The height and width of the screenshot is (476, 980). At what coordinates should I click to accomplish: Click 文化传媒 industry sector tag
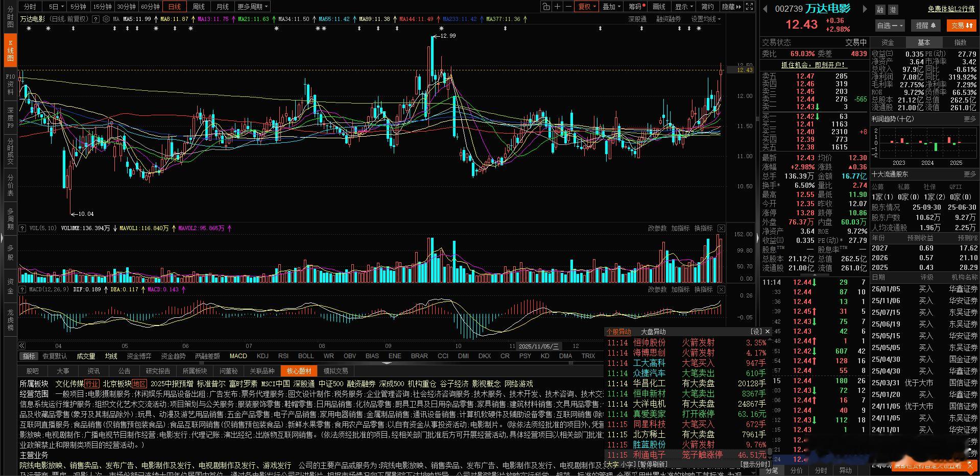click(x=69, y=384)
